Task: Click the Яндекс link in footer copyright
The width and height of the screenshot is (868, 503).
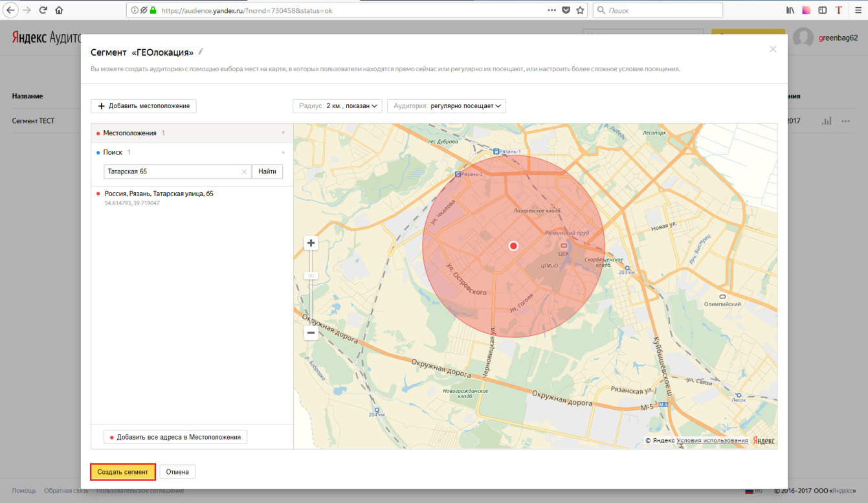Action: (843, 491)
